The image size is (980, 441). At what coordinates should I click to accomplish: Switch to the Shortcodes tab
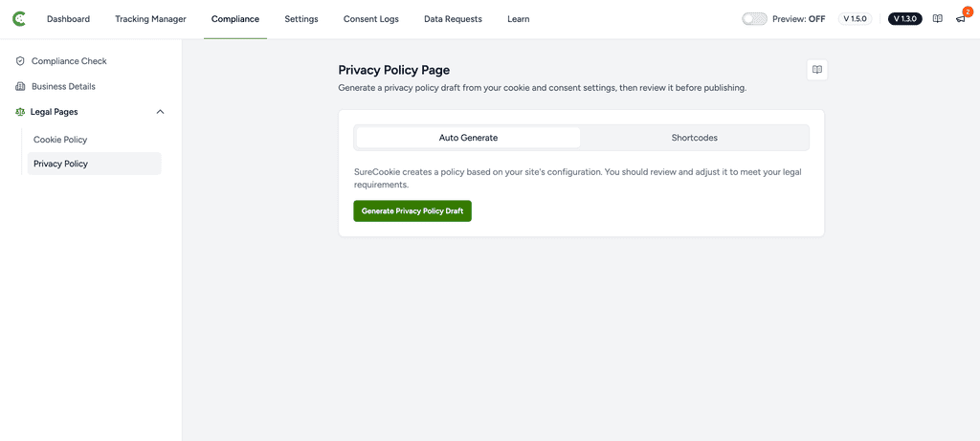pyautogui.click(x=695, y=138)
